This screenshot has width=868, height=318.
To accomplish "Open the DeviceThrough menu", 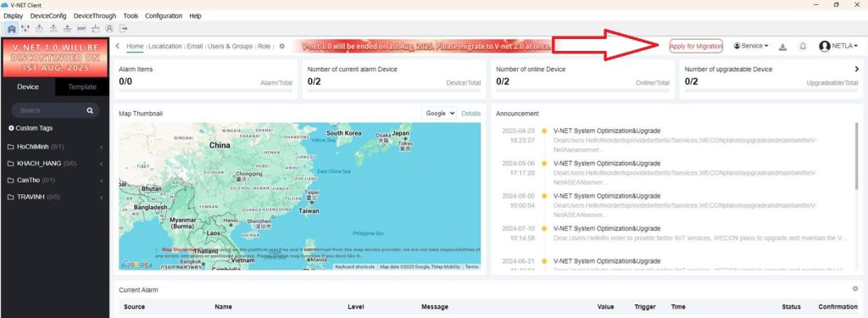I will coord(95,16).
